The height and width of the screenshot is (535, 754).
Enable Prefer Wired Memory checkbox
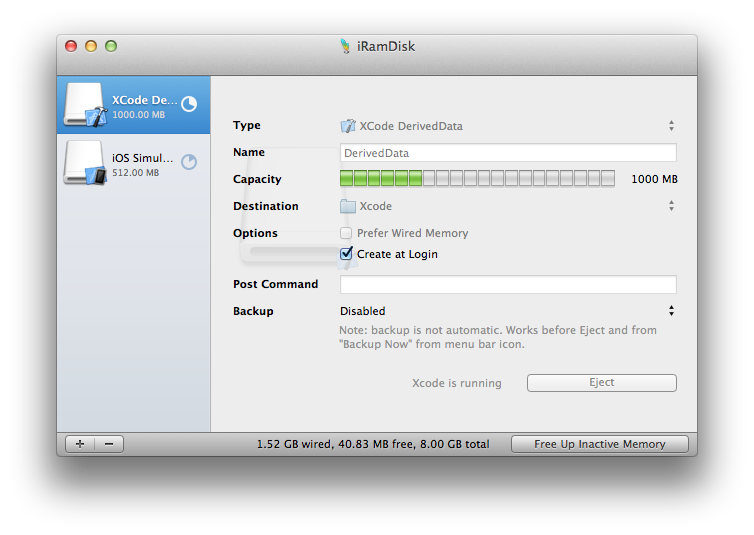(x=346, y=233)
